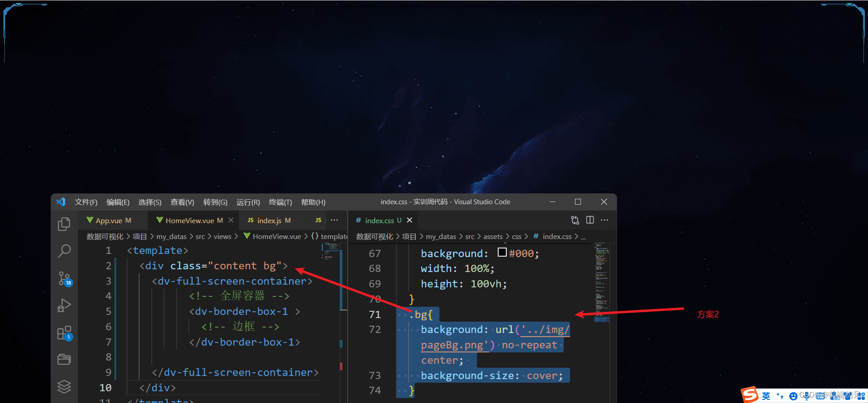This screenshot has width=868, height=403.
Task: Open the 帮助(H) menu
Action: 313,202
